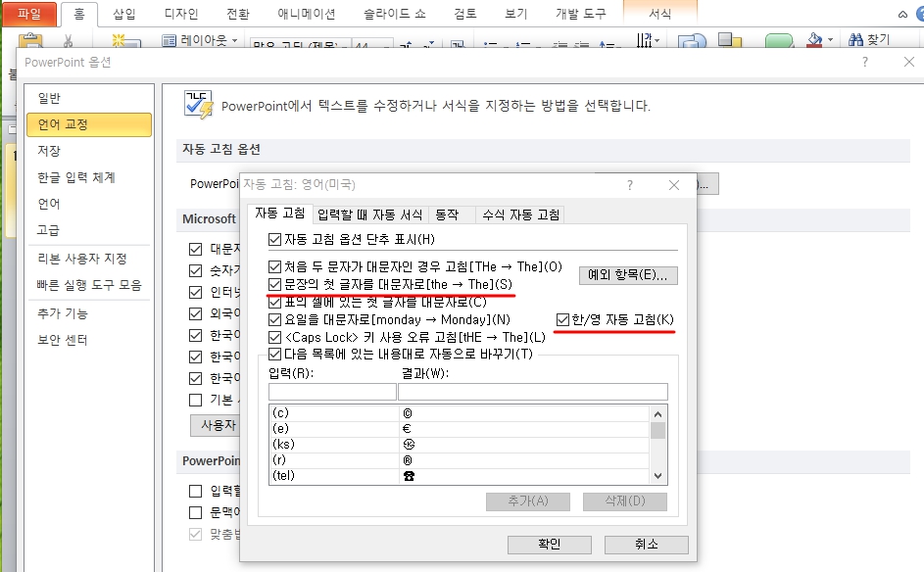Click the 찾기 find button

[x=868, y=39]
